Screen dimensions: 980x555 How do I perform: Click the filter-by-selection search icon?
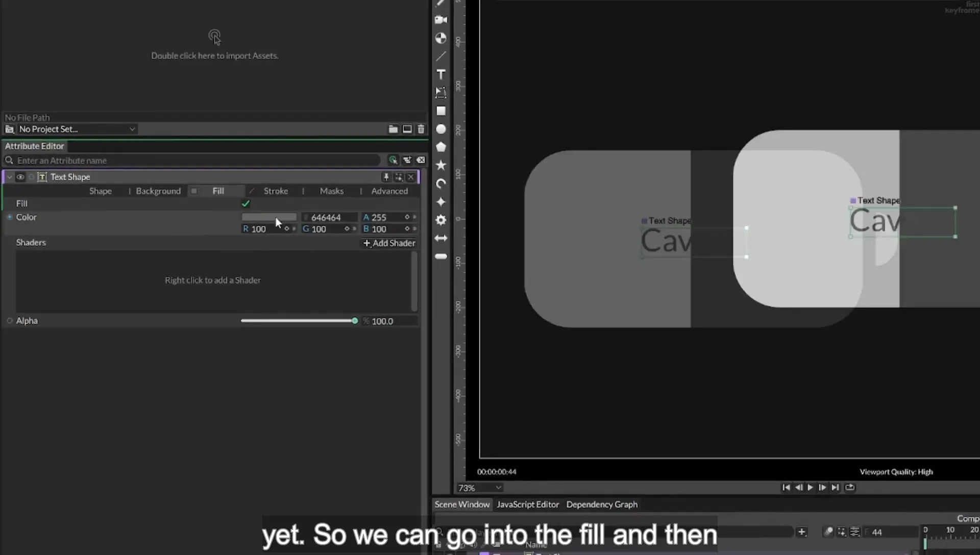(x=393, y=160)
